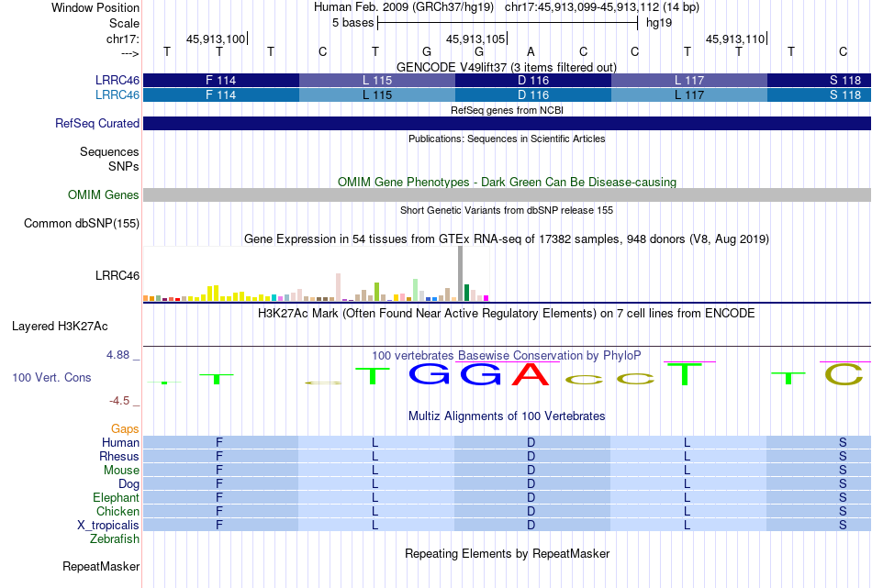Click the Rhesus alignment row label
The width and height of the screenshot is (872, 588).
tap(119, 456)
